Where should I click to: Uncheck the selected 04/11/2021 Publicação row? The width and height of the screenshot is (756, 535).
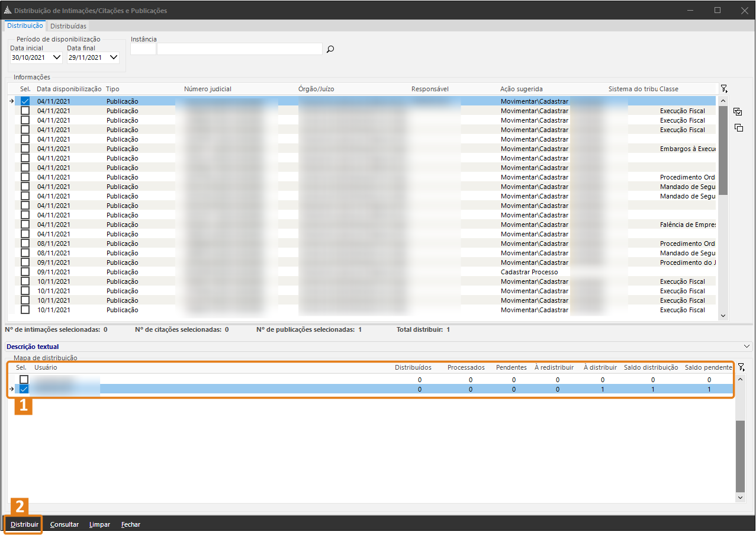24,101
